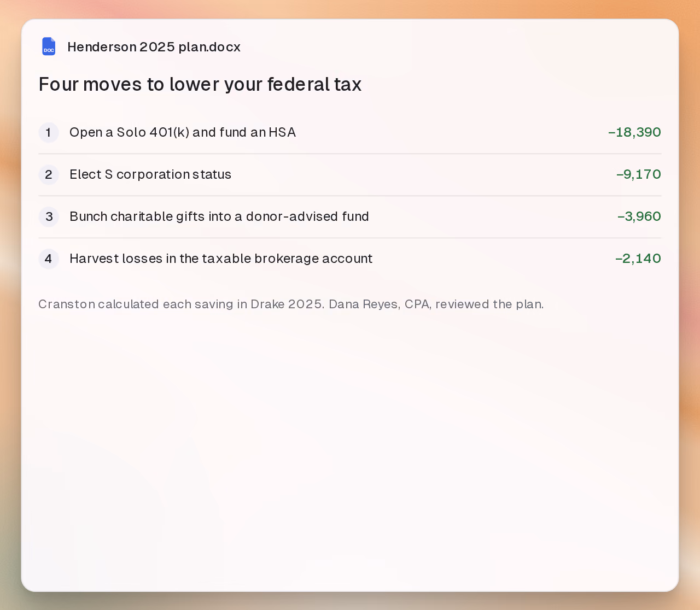Select 'Open a Solo 401(k) and fund an HSA'
Screen dimensions: 700x610
[183, 132]
